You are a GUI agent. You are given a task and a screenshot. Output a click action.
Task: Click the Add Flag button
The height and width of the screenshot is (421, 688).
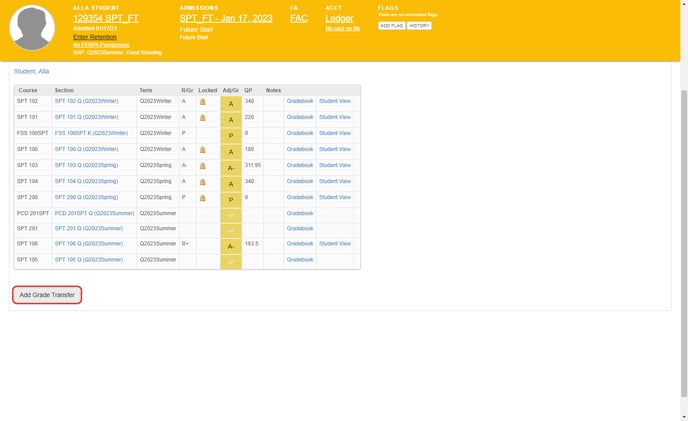tap(391, 26)
